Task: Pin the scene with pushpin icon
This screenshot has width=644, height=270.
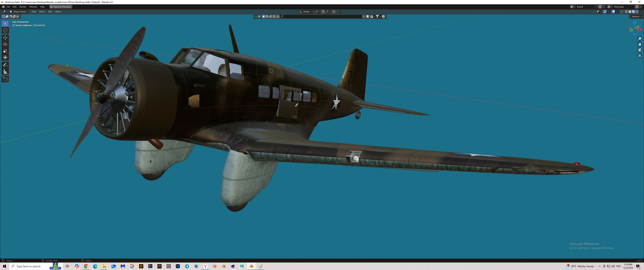Action: [x=596, y=7]
